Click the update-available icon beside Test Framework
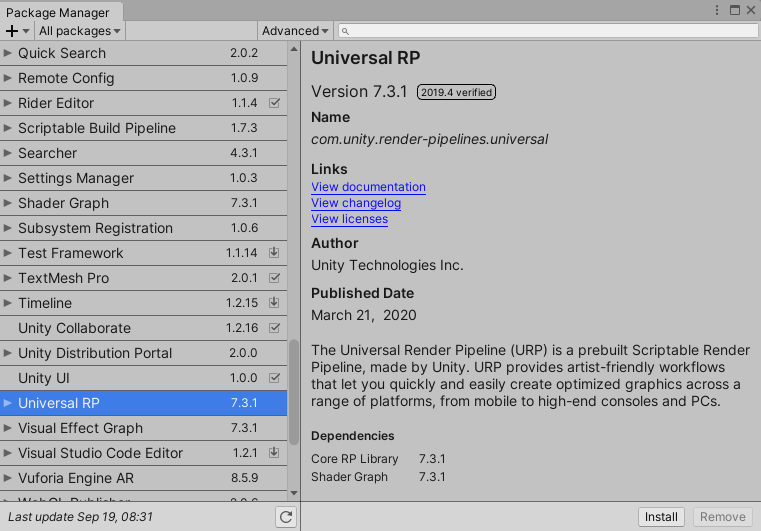This screenshot has height=531, width=761. [274, 253]
